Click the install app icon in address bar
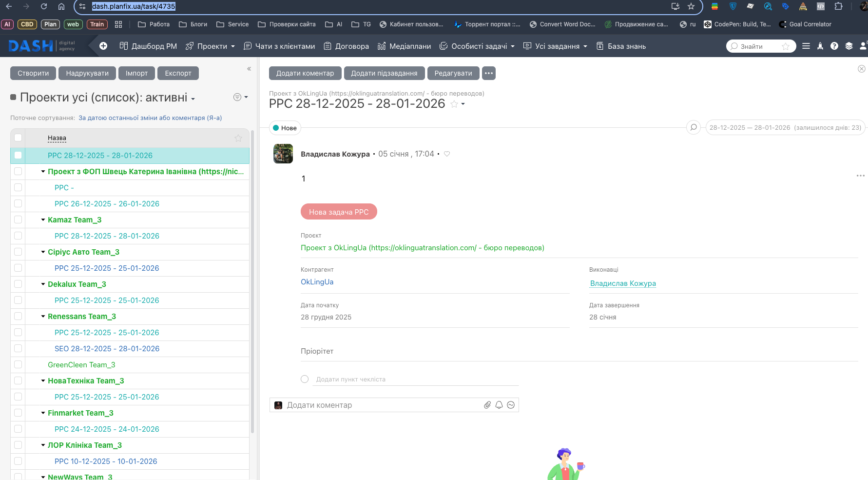868x480 pixels. point(675,6)
